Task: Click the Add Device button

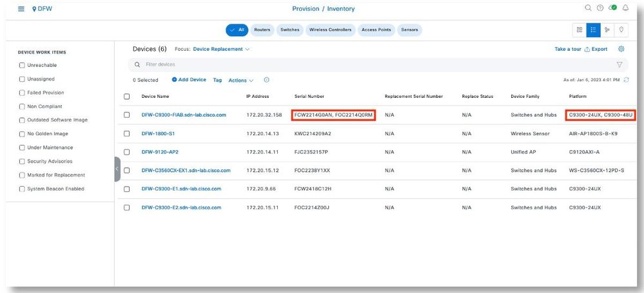Action: tap(189, 80)
